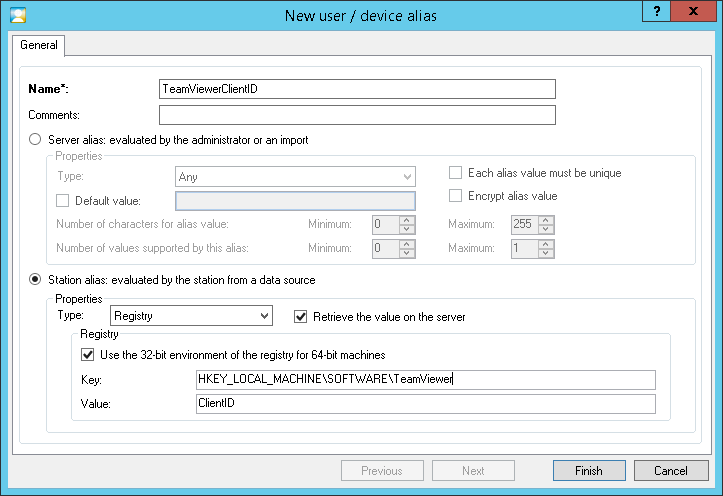Click maximum number of values field showing 1
Image resolution: width=723 pixels, height=496 pixels.
[x=525, y=248]
